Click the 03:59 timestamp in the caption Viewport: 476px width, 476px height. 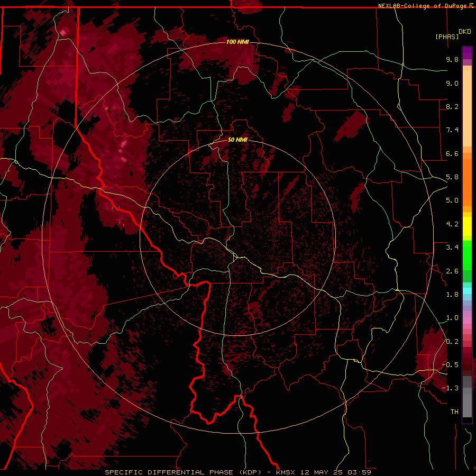click(x=360, y=472)
